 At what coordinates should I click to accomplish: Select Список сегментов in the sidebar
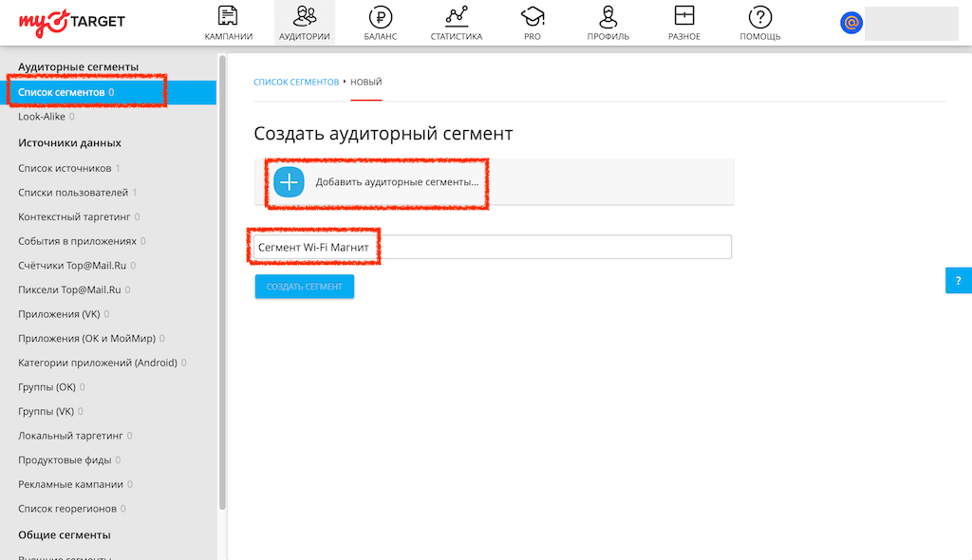[62, 92]
